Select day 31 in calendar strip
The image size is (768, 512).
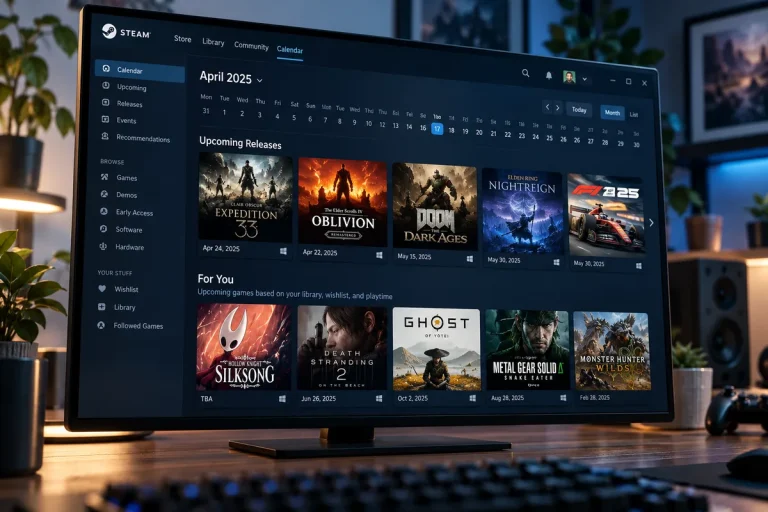[206, 111]
